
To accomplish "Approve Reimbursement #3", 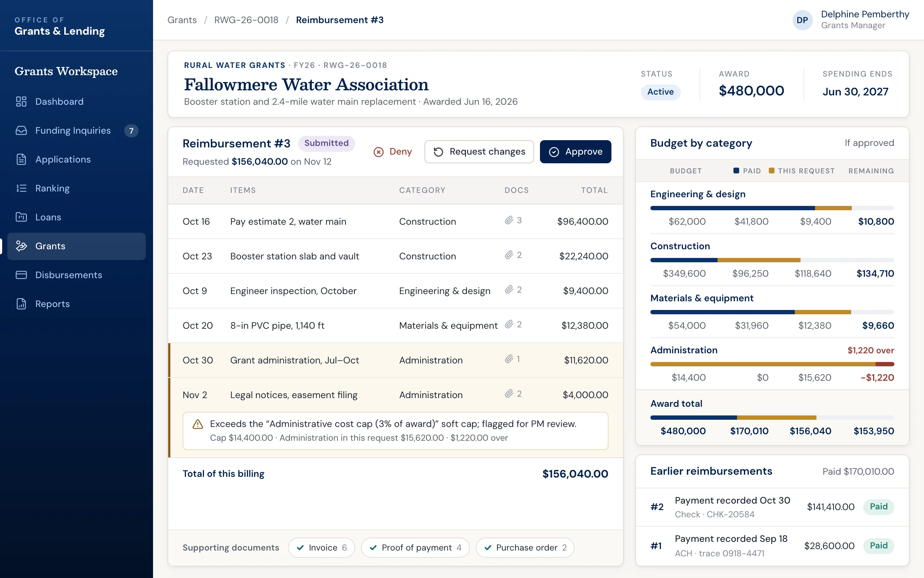I will (x=575, y=152).
